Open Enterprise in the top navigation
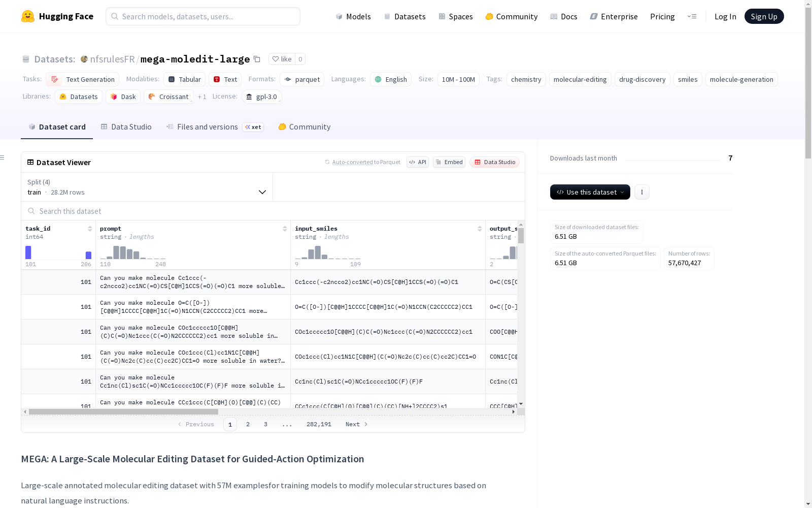The height and width of the screenshot is (508, 812). [x=614, y=16]
